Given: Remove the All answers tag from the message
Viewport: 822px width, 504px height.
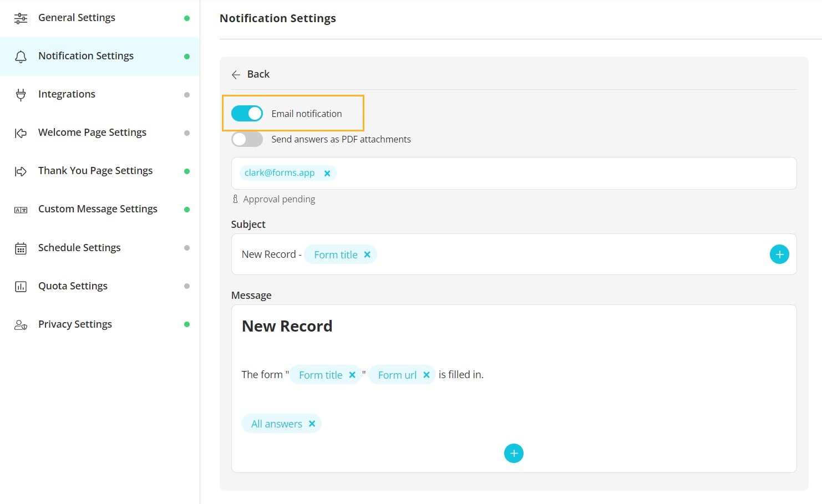Looking at the screenshot, I should [x=312, y=423].
